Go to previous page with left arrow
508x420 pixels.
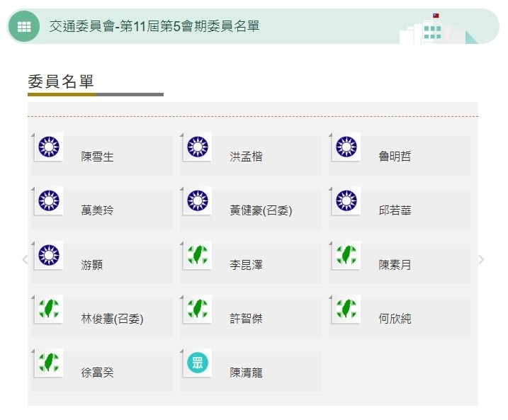(x=25, y=260)
